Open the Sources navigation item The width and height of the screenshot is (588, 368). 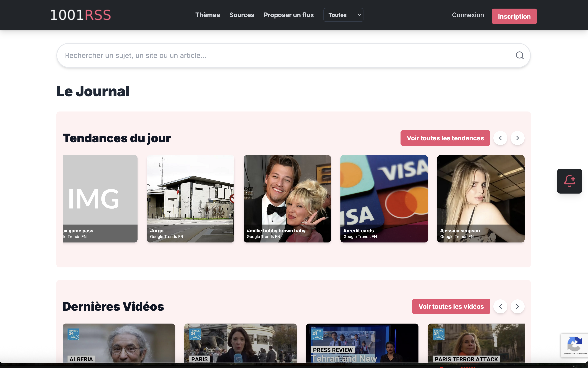242,15
